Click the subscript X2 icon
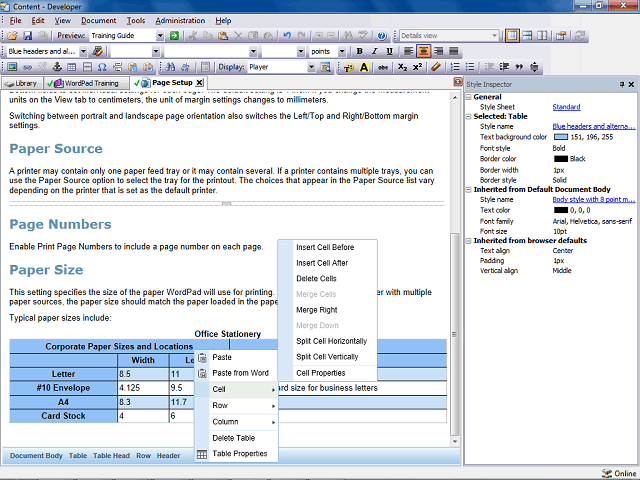This screenshot has width=640, height=480. 402,67
